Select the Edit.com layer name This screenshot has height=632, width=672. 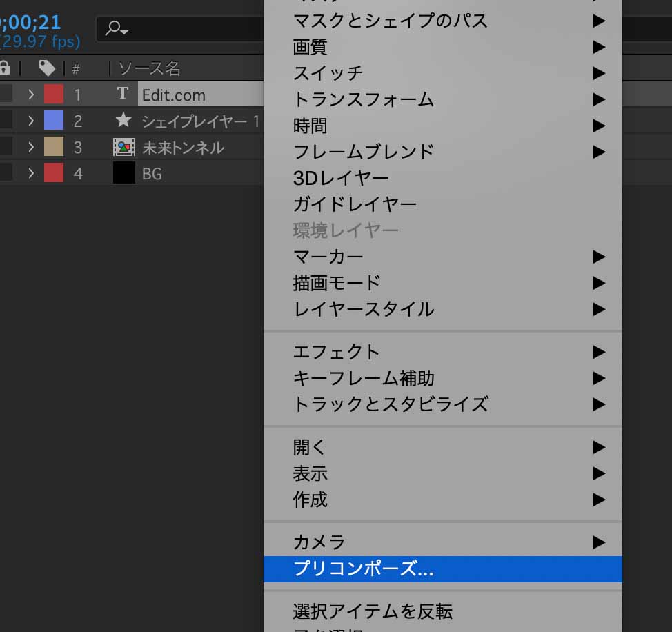(x=174, y=95)
